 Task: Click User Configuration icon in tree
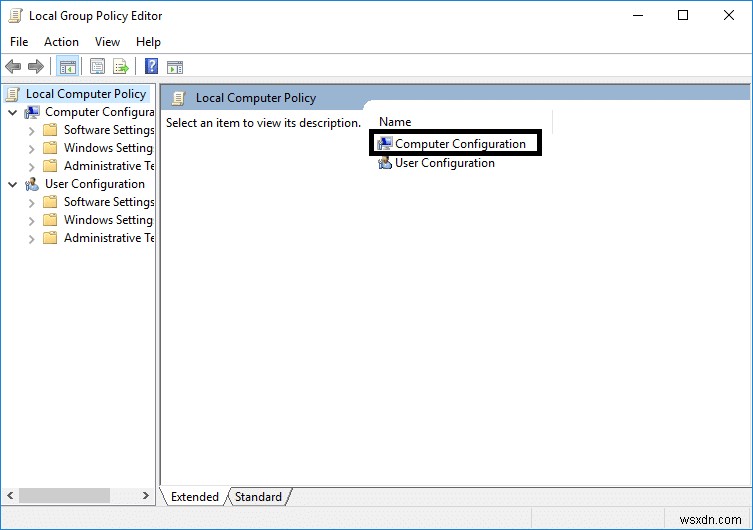(x=32, y=184)
